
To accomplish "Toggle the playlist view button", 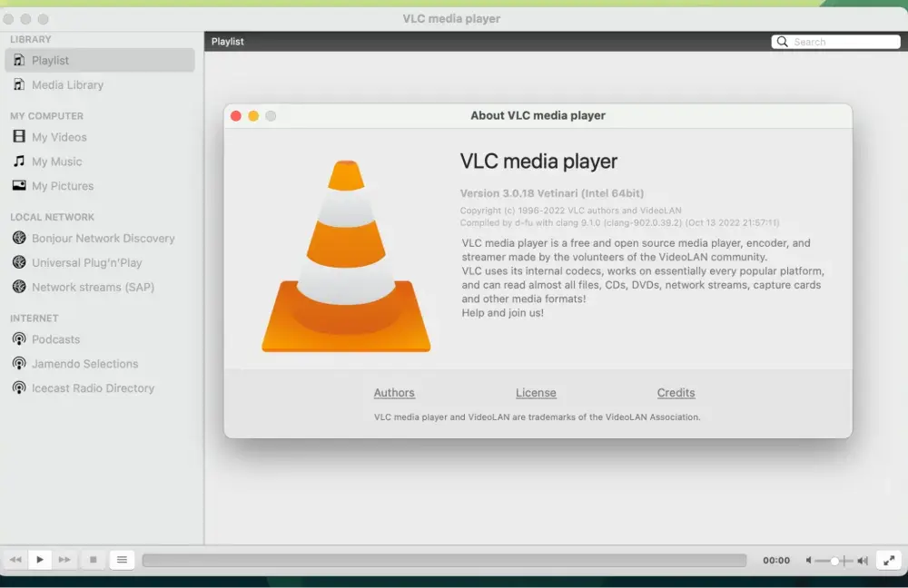I will (x=123, y=560).
